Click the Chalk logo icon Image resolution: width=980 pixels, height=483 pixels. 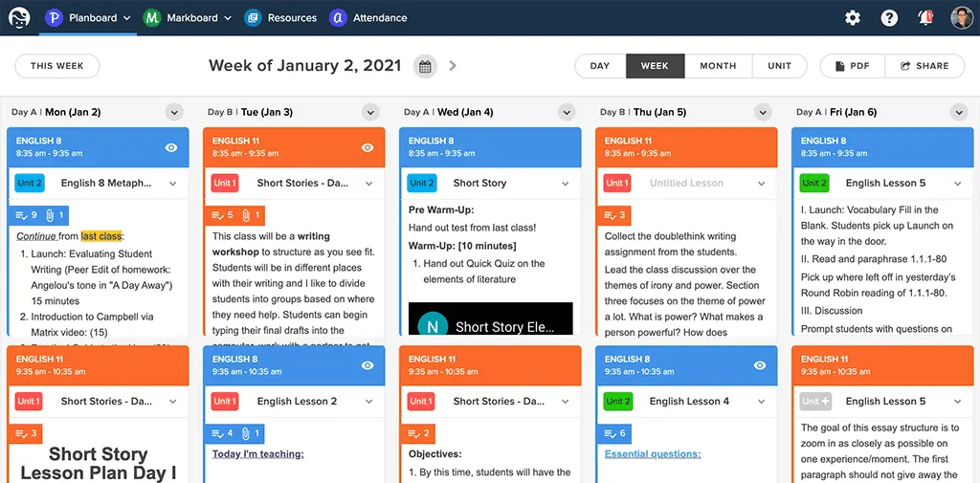19,17
